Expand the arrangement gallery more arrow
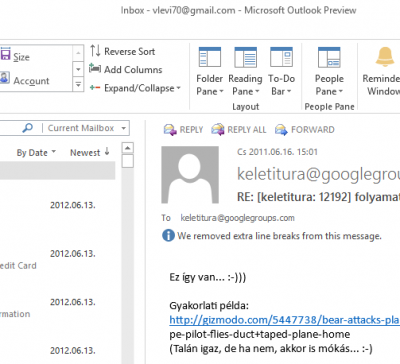Viewport: 400px width, 364px height. click(78, 85)
